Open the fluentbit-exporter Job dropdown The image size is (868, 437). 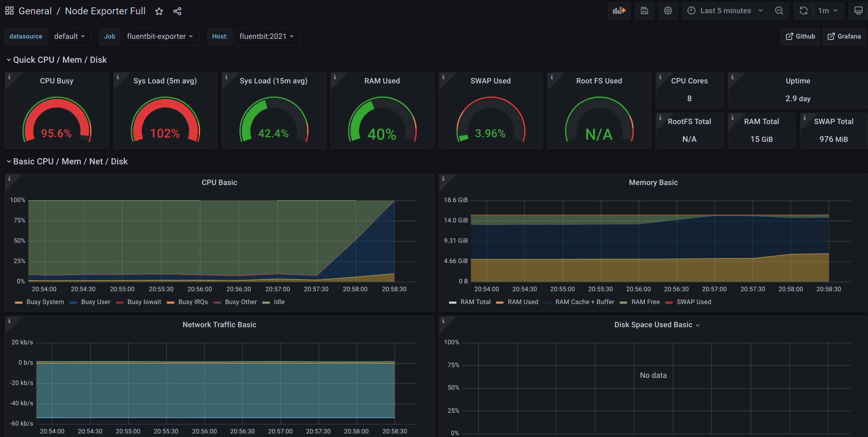pos(160,36)
